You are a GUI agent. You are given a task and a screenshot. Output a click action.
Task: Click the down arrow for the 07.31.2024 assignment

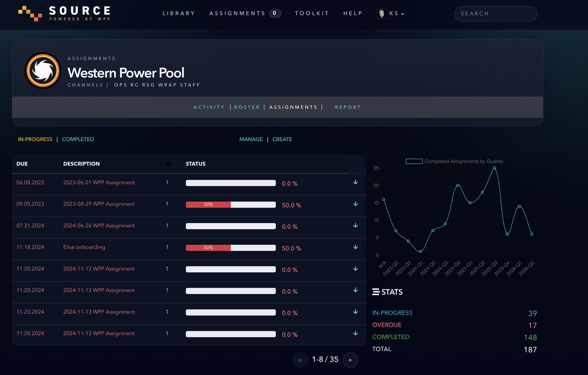coord(356,225)
